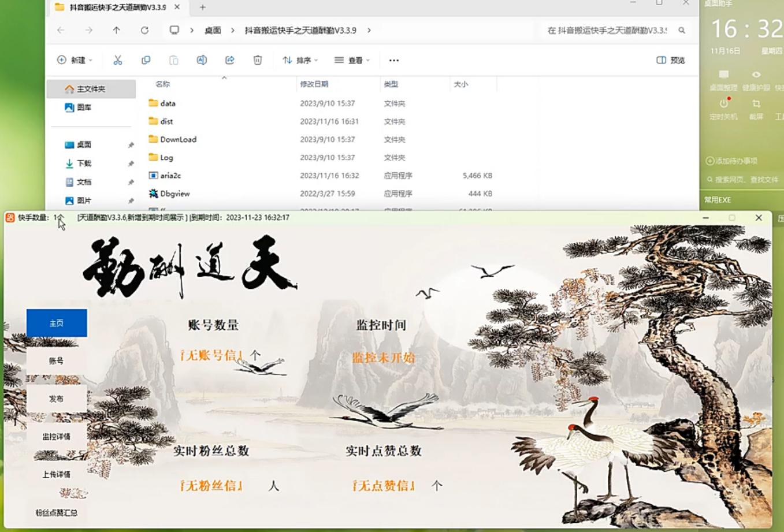Unpin 下载 from the quick access pane
This screenshot has width=784, height=532.
(130, 163)
